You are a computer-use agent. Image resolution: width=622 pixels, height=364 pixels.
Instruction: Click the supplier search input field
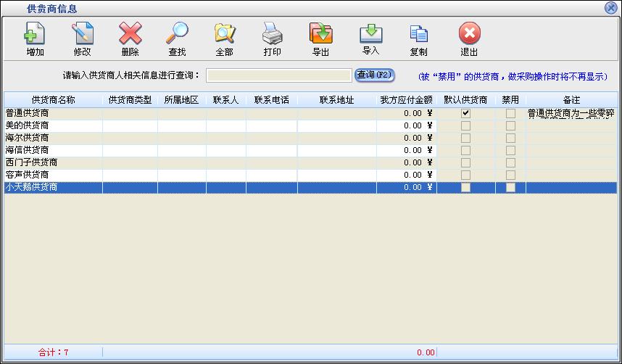(x=279, y=75)
